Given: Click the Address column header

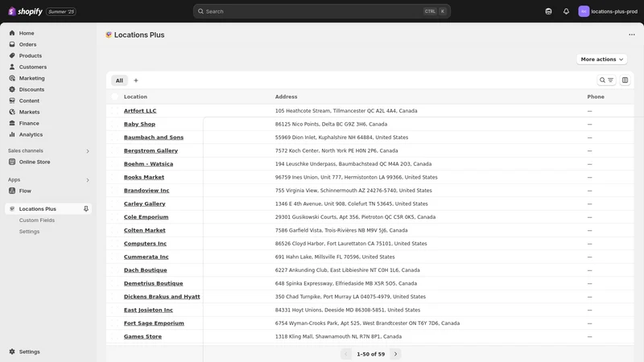Looking at the screenshot, I should tap(287, 97).
